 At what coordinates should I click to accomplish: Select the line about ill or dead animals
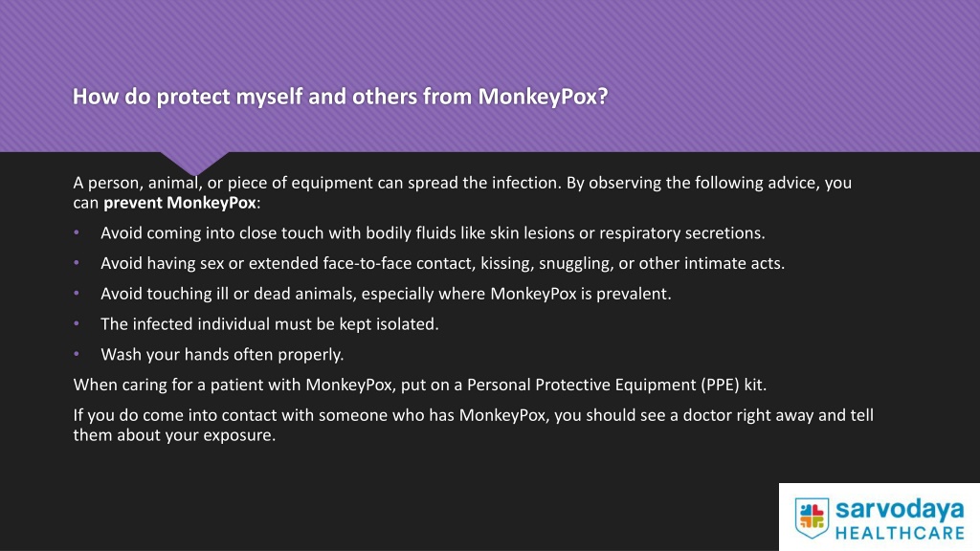(386, 294)
